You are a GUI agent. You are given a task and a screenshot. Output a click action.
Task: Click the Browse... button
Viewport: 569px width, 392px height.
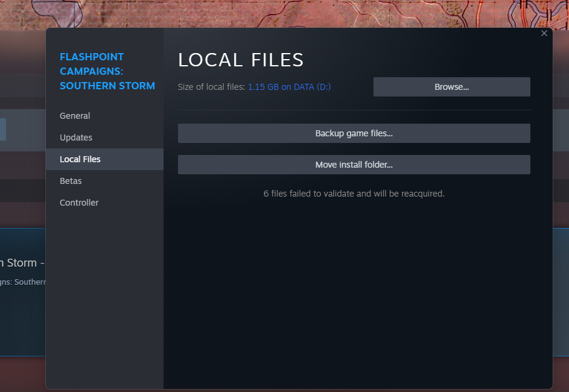(x=452, y=87)
